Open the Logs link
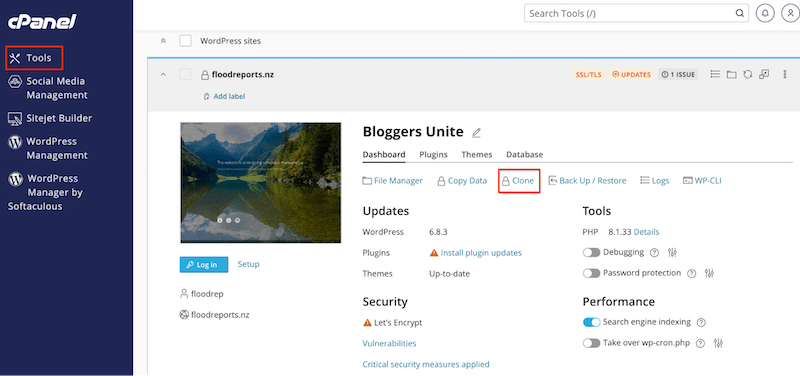The width and height of the screenshot is (800, 376). pyautogui.click(x=654, y=181)
